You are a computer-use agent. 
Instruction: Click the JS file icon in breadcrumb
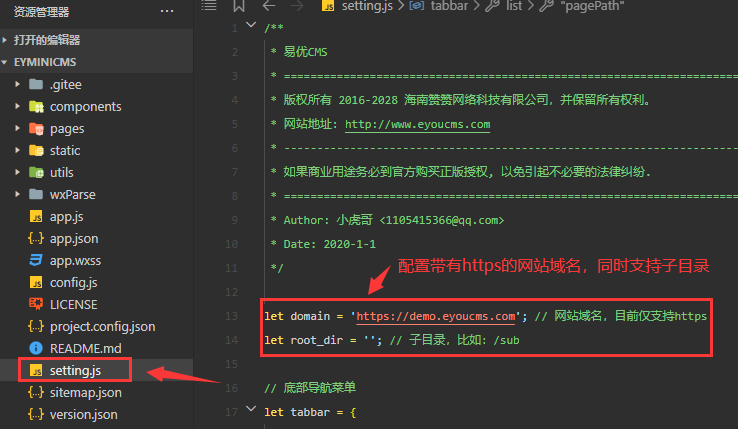click(x=328, y=6)
